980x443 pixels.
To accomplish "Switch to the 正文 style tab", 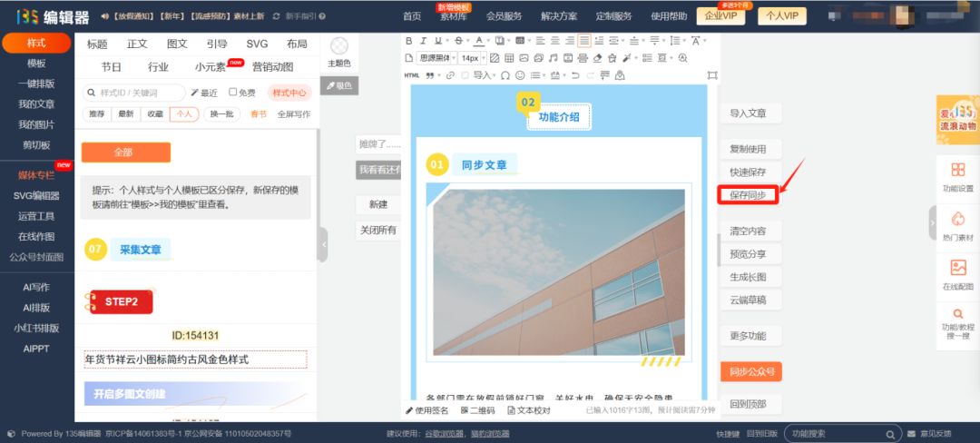I will [137, 44].
